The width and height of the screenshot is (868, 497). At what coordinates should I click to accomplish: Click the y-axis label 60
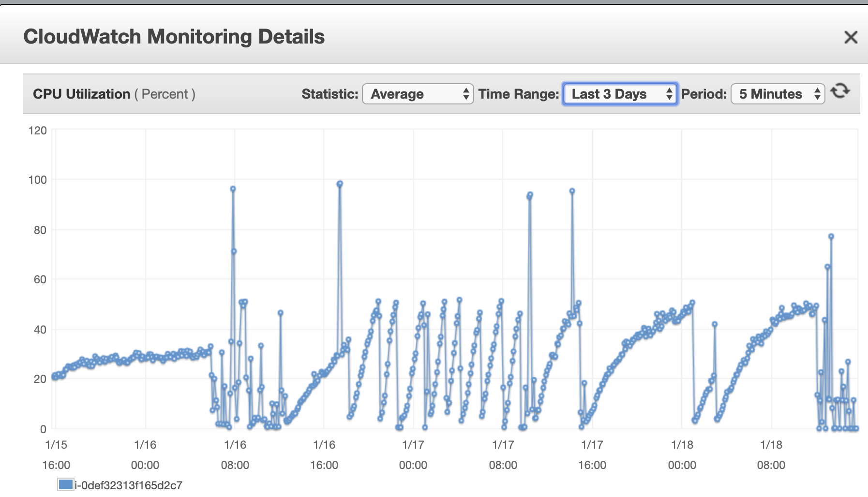pyautogui.click(x=40, y=279)
